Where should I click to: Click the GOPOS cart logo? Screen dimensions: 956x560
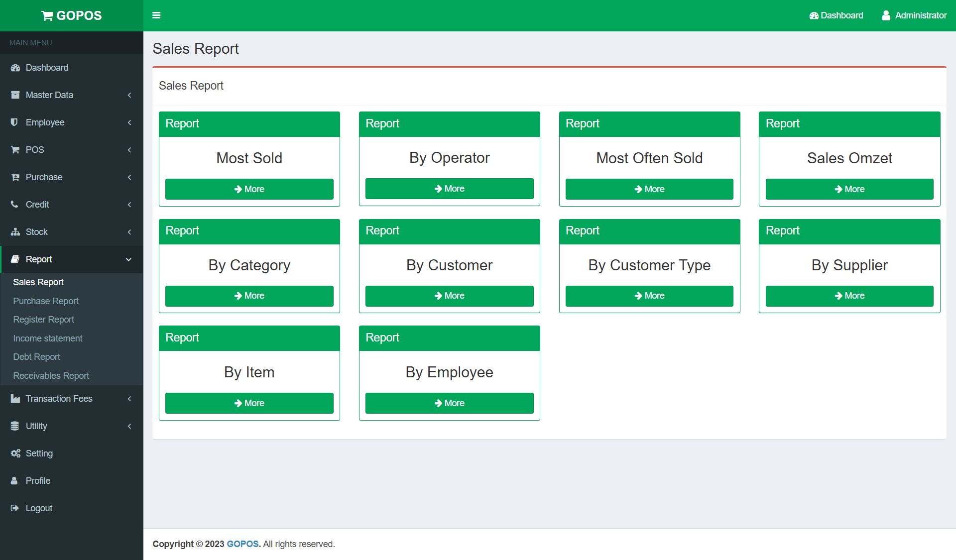pyautogui.click(x=47, y=16)
